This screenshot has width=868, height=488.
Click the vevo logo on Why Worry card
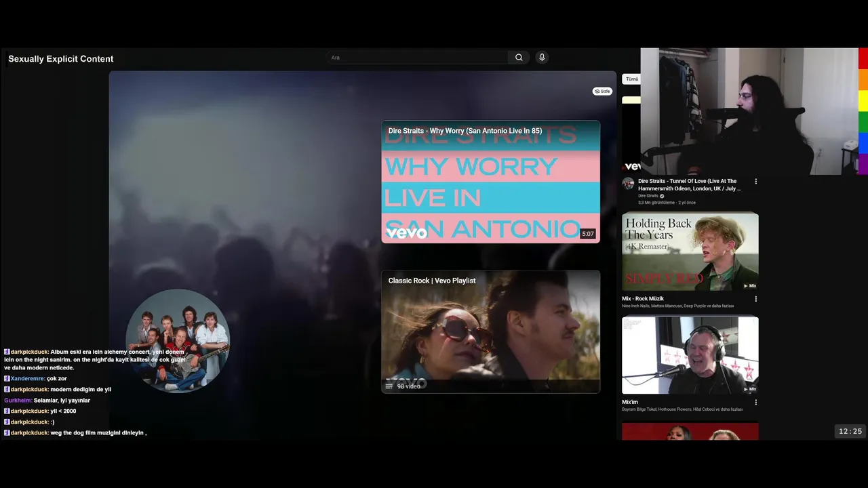[x=406, y=233]
